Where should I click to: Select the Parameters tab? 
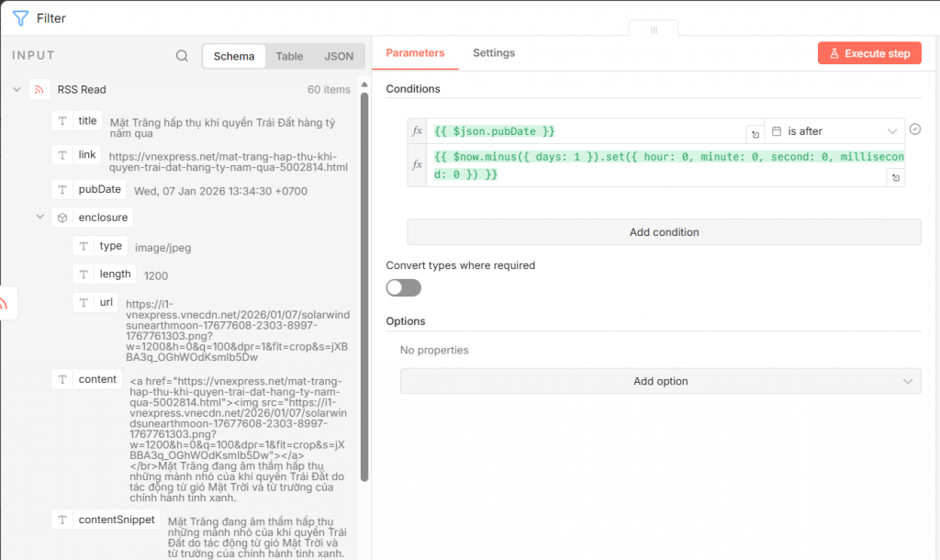point(415,53)
